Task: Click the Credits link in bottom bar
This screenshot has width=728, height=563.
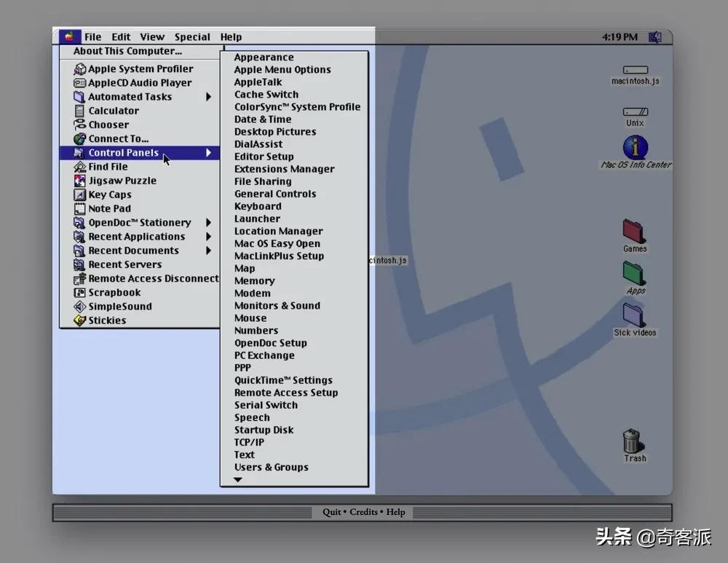Action: [363, 512]
